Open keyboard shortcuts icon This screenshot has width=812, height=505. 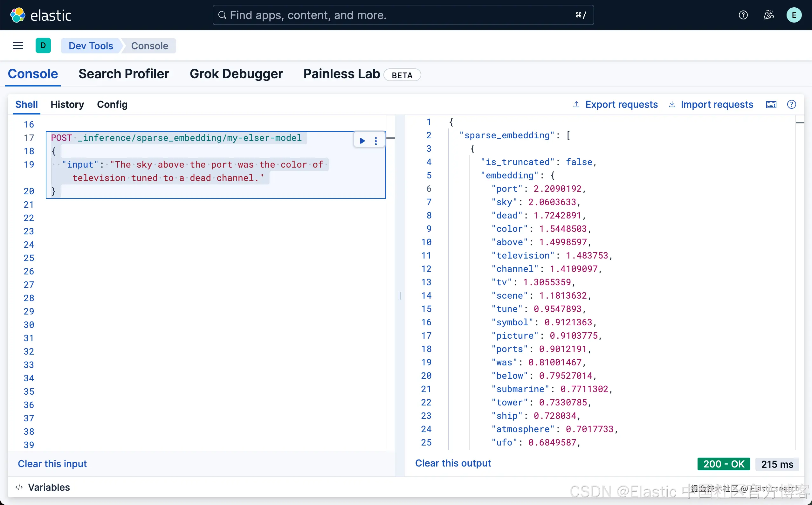[771, 105]
